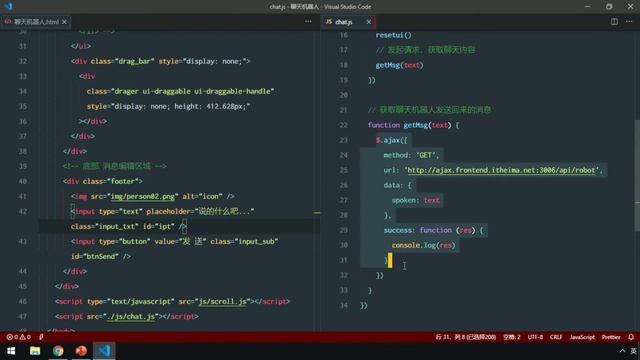Click the method: 'GET' line
This screenshot has width=640, height=360.
coord(411,155)
